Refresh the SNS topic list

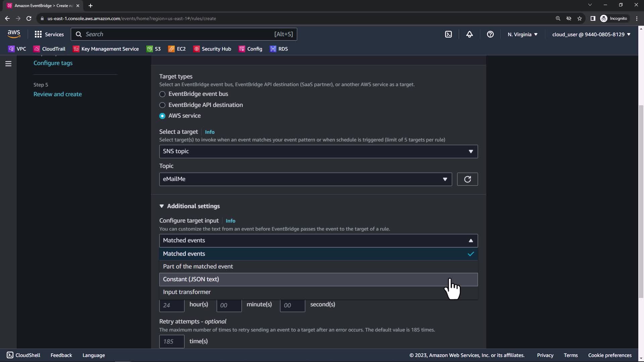(467, 179)
